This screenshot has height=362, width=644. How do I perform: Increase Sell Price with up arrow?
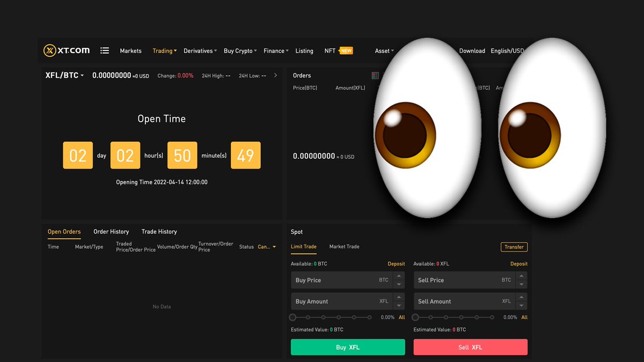[521, 276]
